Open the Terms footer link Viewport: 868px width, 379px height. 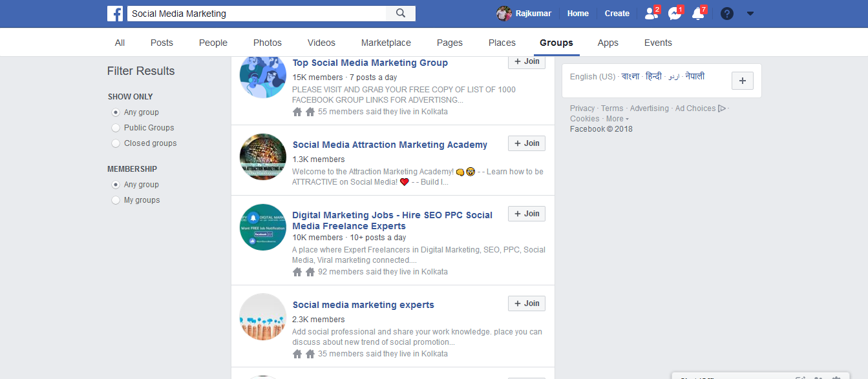(x=612, y=108)
